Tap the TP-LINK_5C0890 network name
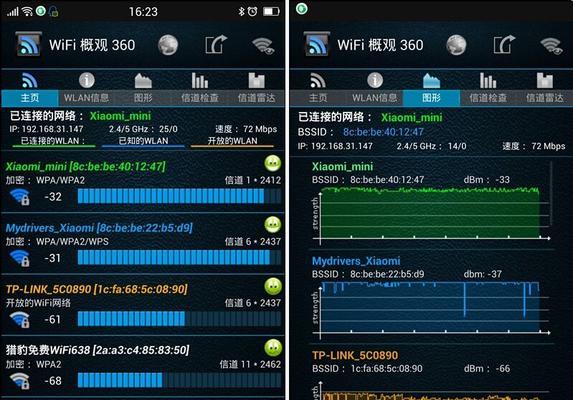Image resolution: width=573 pixels, height=400 pixels. pos(48,289)
